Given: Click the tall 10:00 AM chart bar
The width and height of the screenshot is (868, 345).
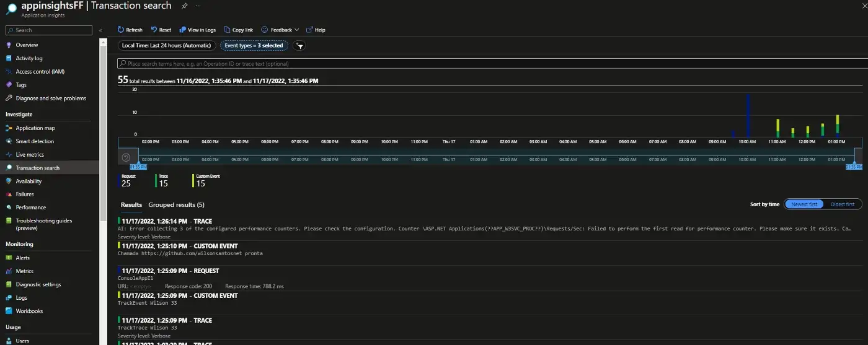Looking at the screenshot, I should pos(748,115).
